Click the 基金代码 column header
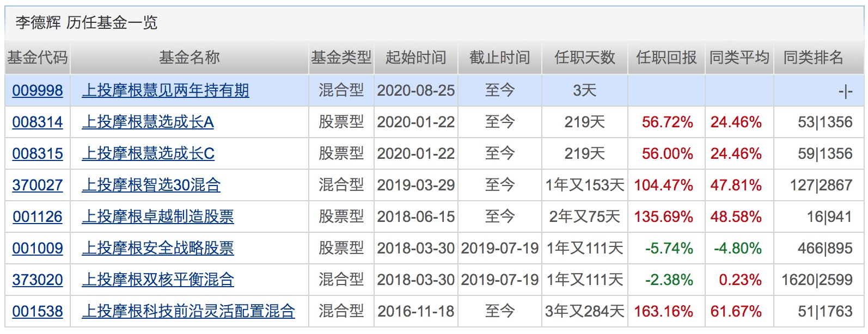The width and height of the screenshot is (868, 334). pyautogui.click(x=38, y=57)
